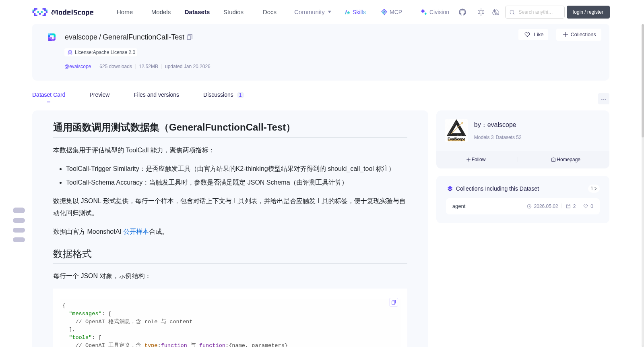Focus the Search anything input field
Image resolution: width=644 pixels, height=347 pixels.
click(x=535, y=12)
